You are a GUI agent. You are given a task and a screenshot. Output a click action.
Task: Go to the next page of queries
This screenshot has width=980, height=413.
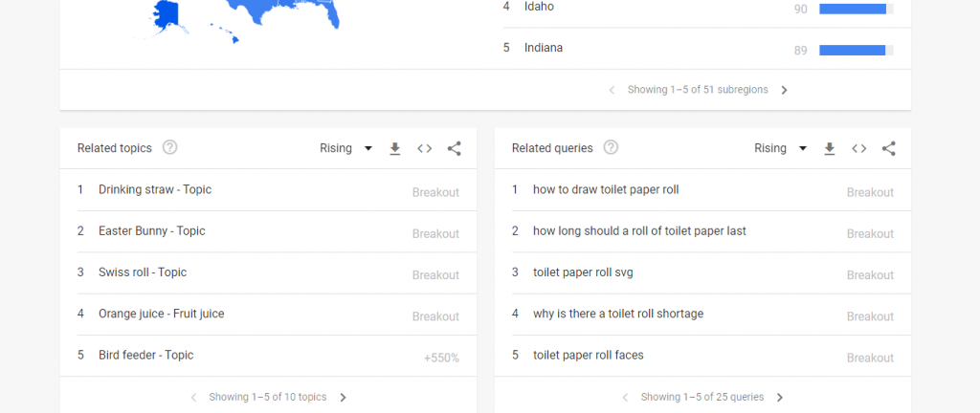(779, 398)
